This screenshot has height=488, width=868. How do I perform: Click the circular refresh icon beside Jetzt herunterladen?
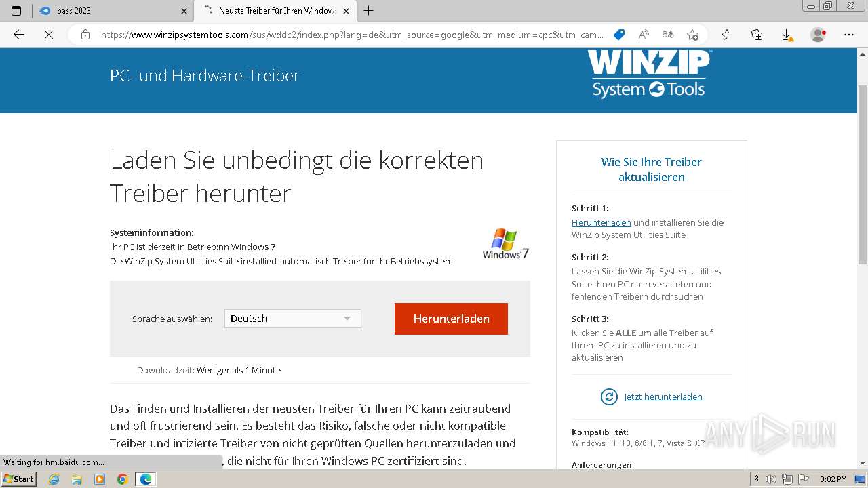(x=609, y=396)
